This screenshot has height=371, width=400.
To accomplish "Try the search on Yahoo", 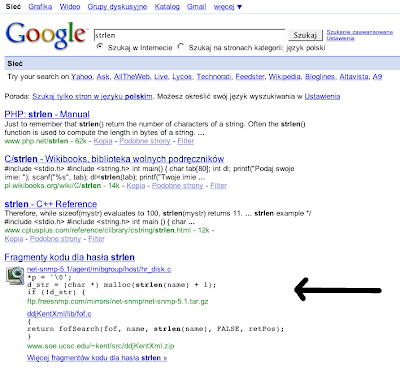I will tap(81, 77).
